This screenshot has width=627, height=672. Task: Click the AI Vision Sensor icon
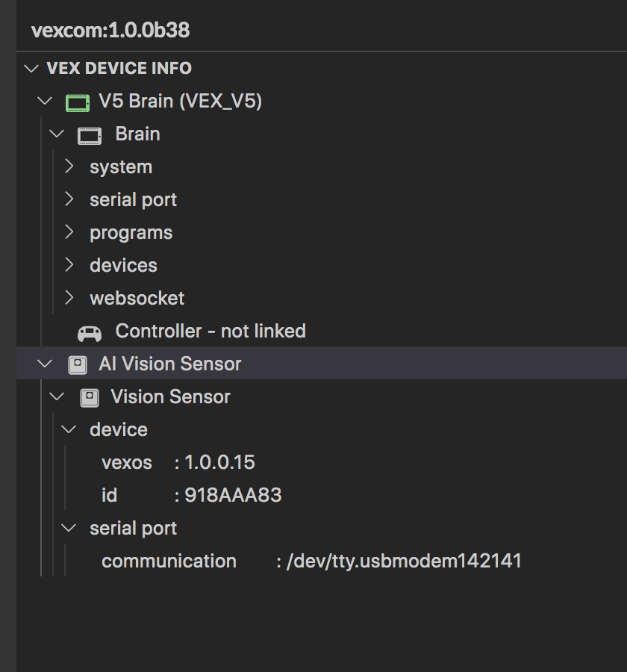[77, 364]
